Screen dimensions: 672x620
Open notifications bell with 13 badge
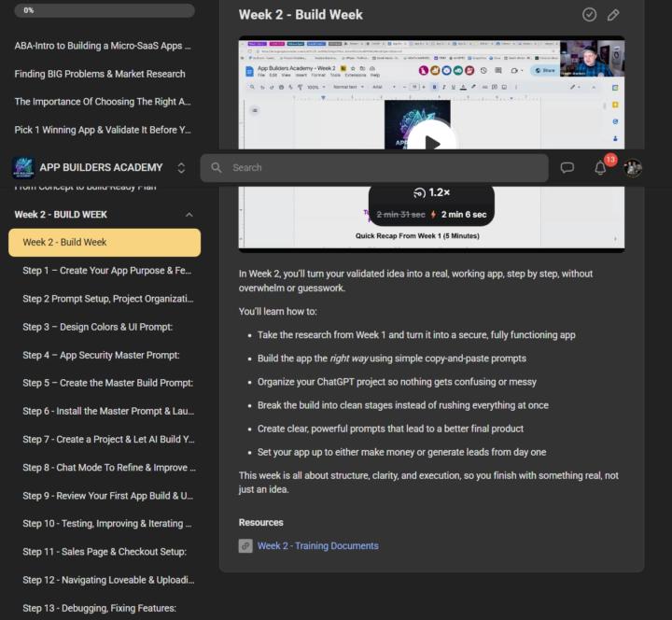pyautogui.click(x=600, y=168)
